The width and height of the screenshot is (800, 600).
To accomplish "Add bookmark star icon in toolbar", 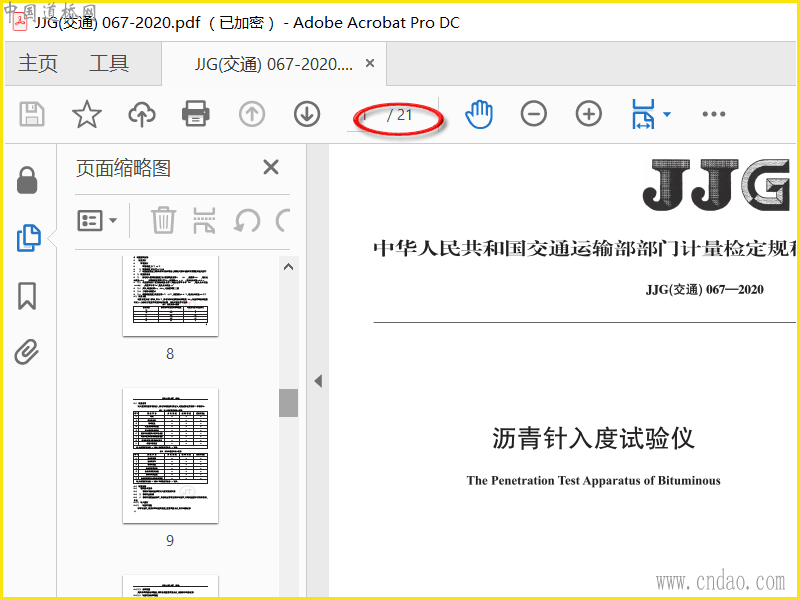I will point(87,114).
